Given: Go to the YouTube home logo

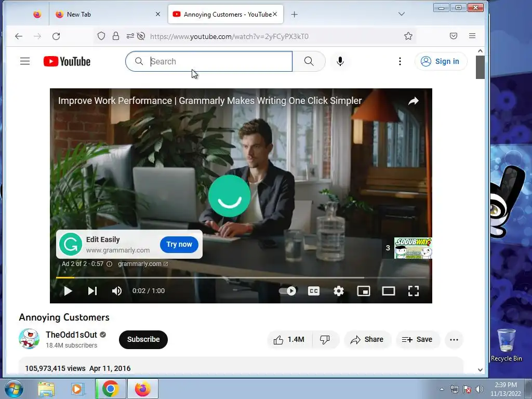Looking at the screenshot, I should pos(67,61).
